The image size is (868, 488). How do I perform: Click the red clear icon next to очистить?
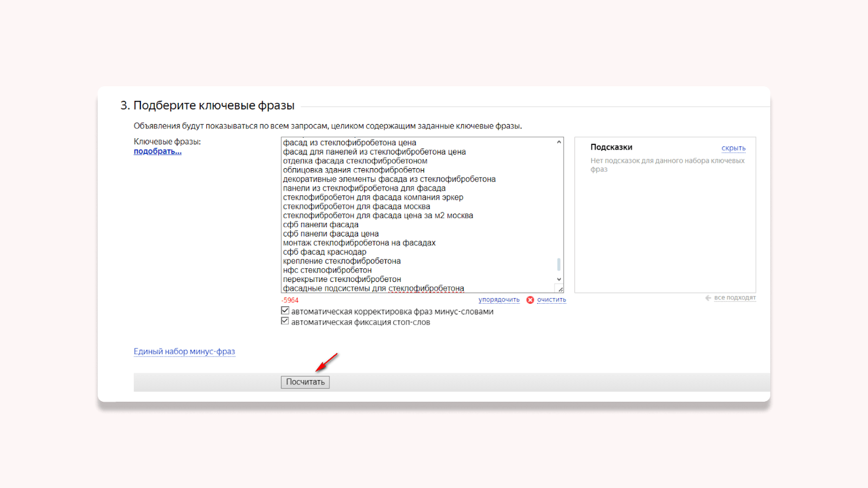(530, 300)
